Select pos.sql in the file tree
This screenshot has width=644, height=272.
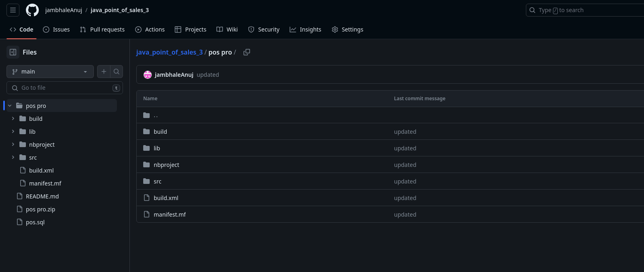pos(35,222)
